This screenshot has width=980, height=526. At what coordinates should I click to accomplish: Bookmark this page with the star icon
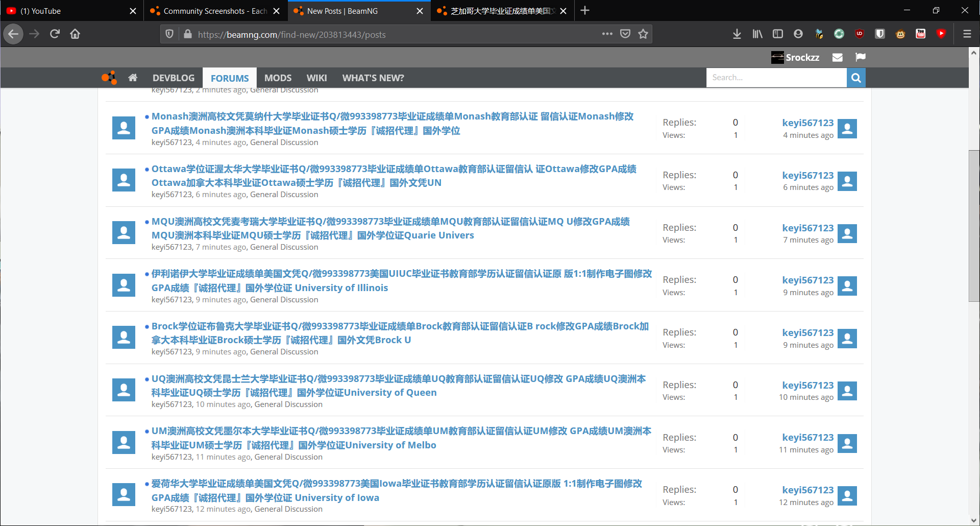[643, 34]
